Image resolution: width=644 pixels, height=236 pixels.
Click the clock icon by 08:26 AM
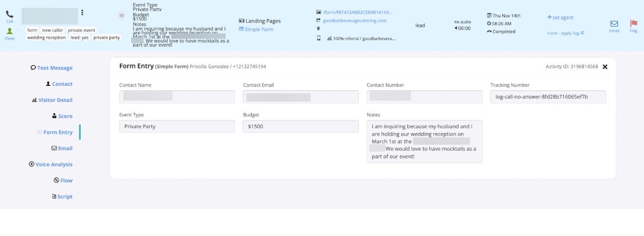click(489, 24)
